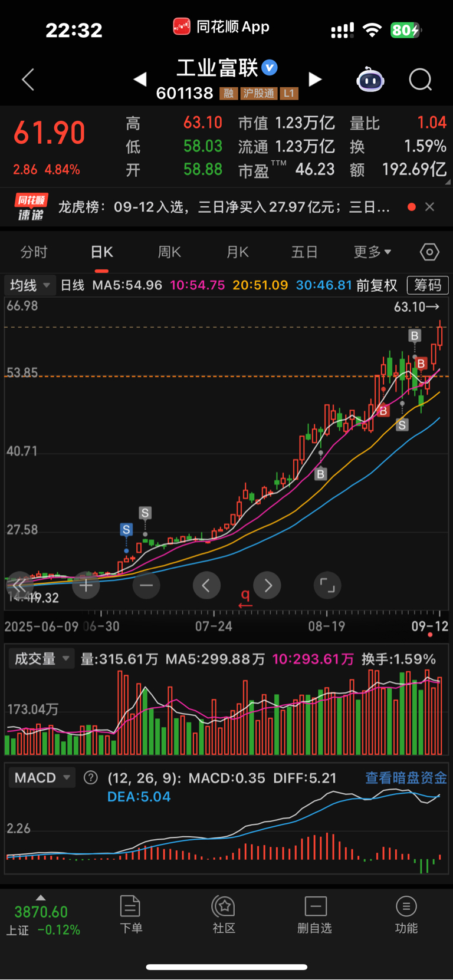Open the 查看暗盘资金 link
Viewport: 453px width, 980px height.
point(406,778)
